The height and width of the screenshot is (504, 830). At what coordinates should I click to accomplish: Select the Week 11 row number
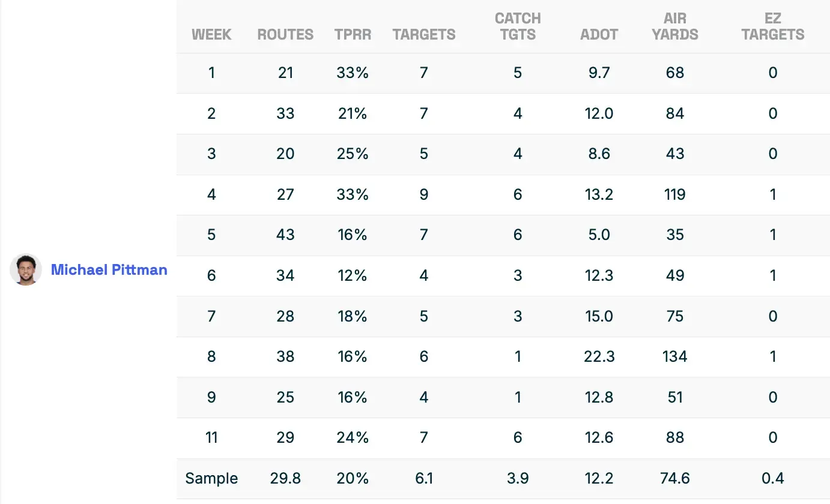(211, 438)
